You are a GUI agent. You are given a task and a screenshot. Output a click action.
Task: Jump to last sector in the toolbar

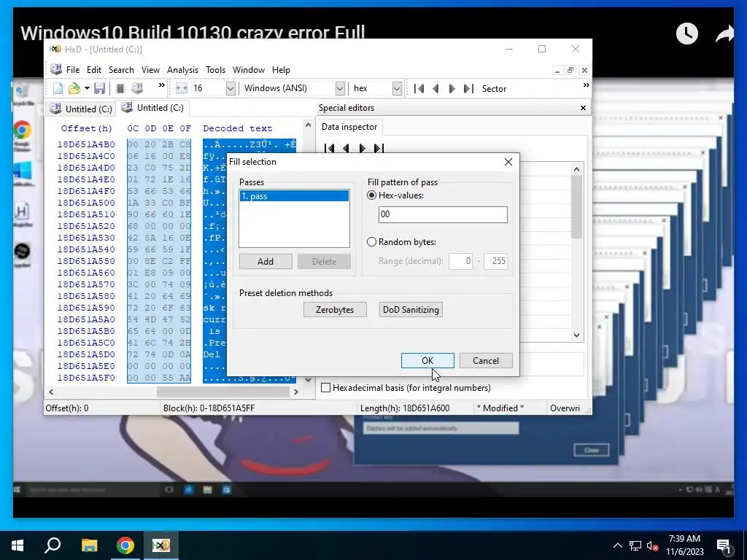(x=468, y=88)
